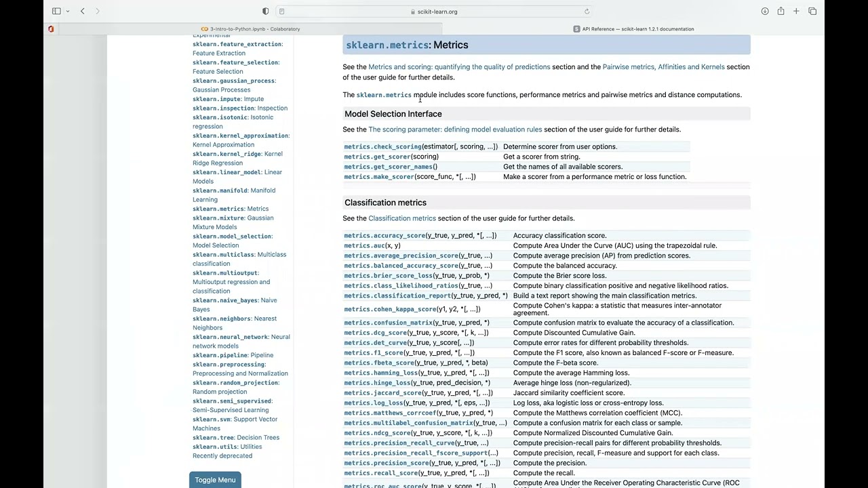The width and height of the screenshot is (868, 488).
Task: Select 'Compute the Brier score loss.' text
Action: click(x=559, y=276)
